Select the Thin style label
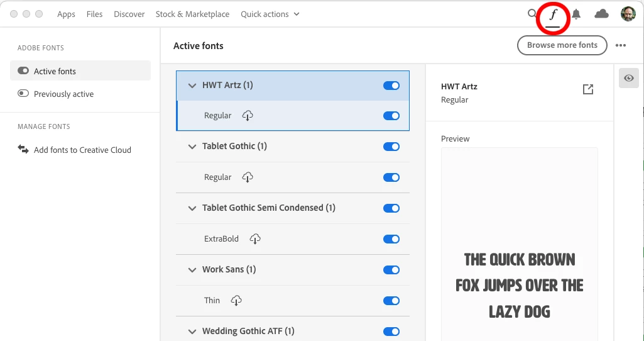 tap(212, 300)
